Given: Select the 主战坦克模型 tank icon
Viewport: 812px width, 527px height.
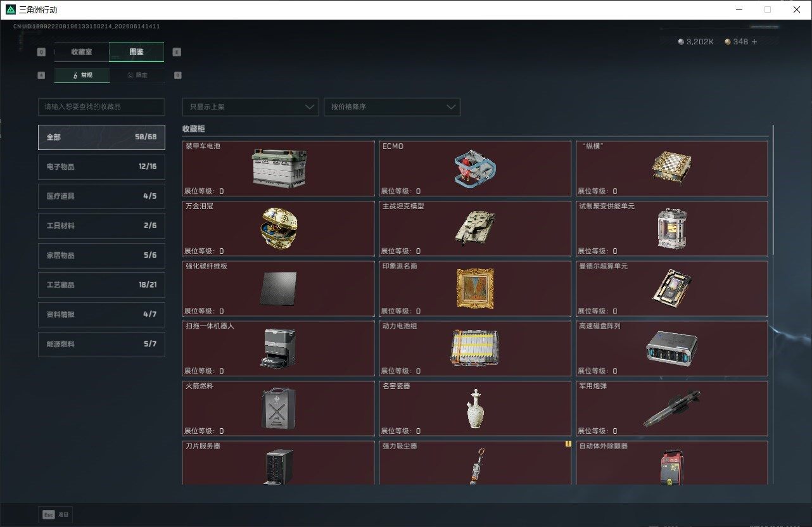Looking at the screenshot, I should click(x=474, y=227).
